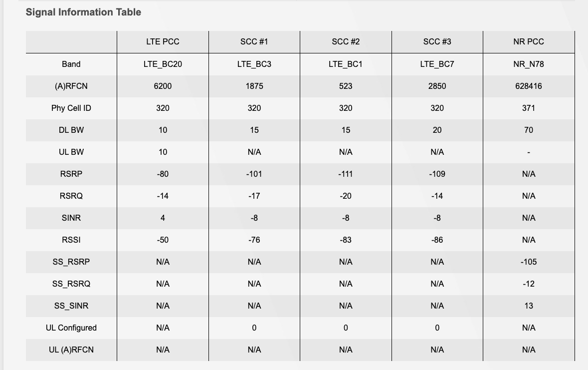Click the Signal Information Table heading

(83, 12)
